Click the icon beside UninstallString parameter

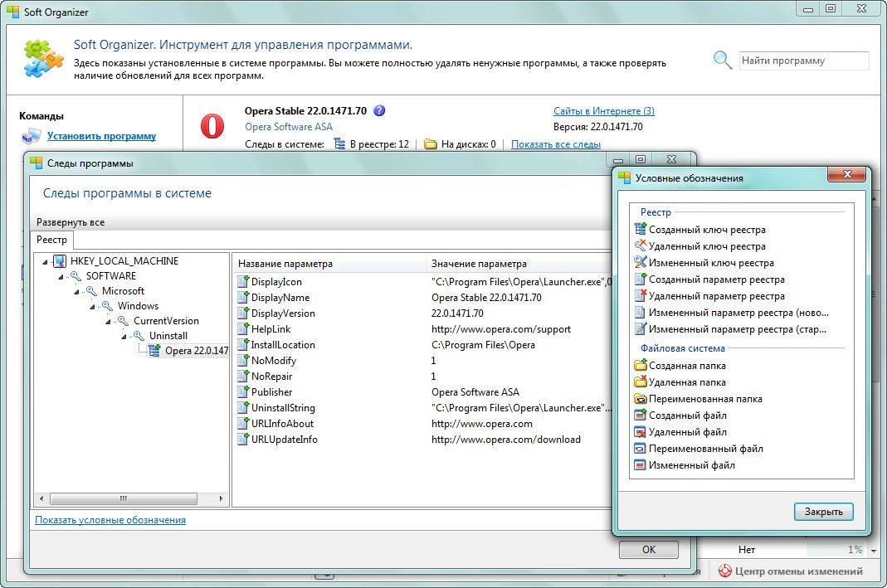(x=243, y=407)
